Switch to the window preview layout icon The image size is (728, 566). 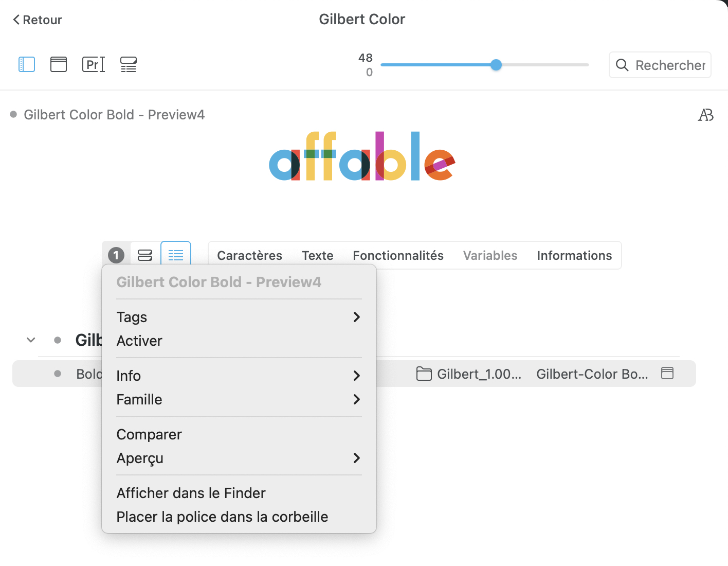click(59, 64)
